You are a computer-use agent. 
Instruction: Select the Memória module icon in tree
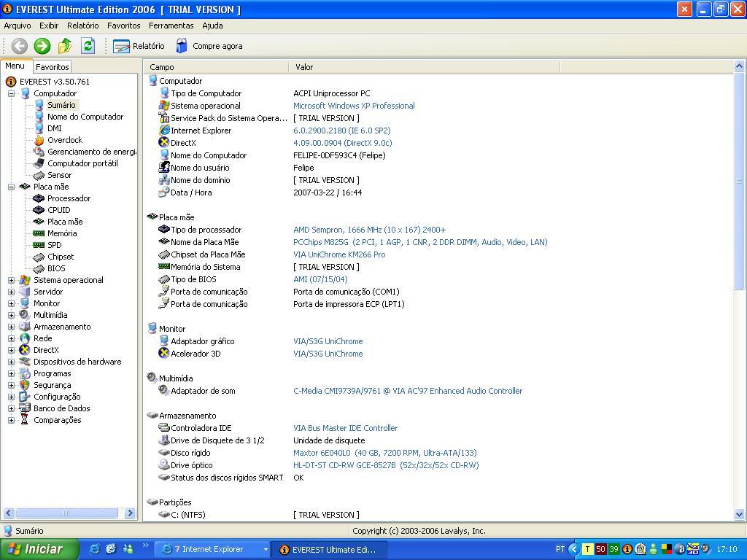[x=39, y=233]
